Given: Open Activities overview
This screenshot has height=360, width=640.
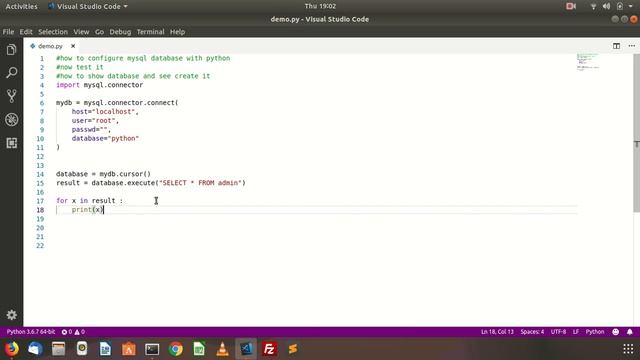Looking at the screenshot, I should [21, 6].
